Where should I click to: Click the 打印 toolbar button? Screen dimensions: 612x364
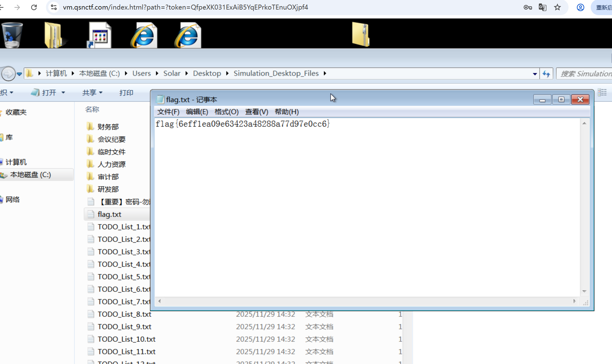coord(126,92)
